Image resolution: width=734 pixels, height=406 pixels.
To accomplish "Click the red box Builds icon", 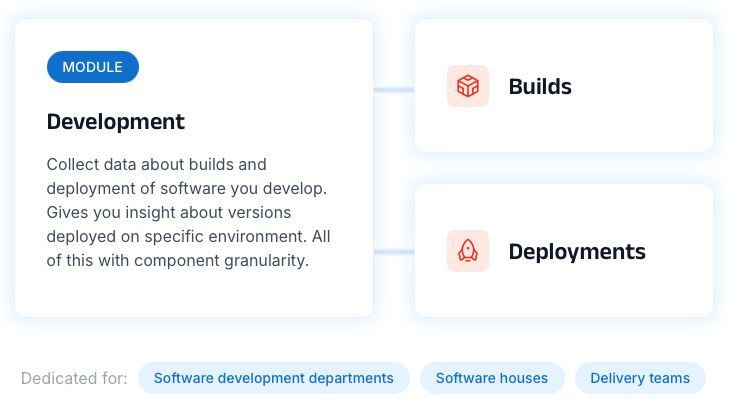I will click(467, 86).
